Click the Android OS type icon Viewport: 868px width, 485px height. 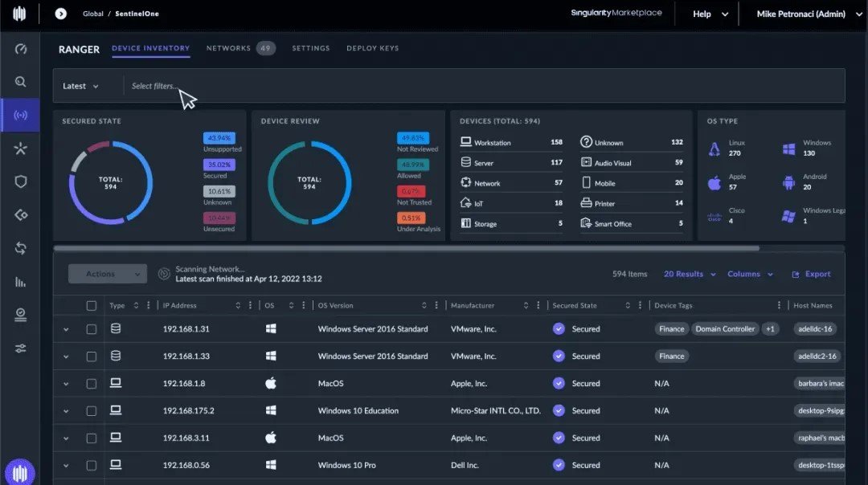(788, 182)
